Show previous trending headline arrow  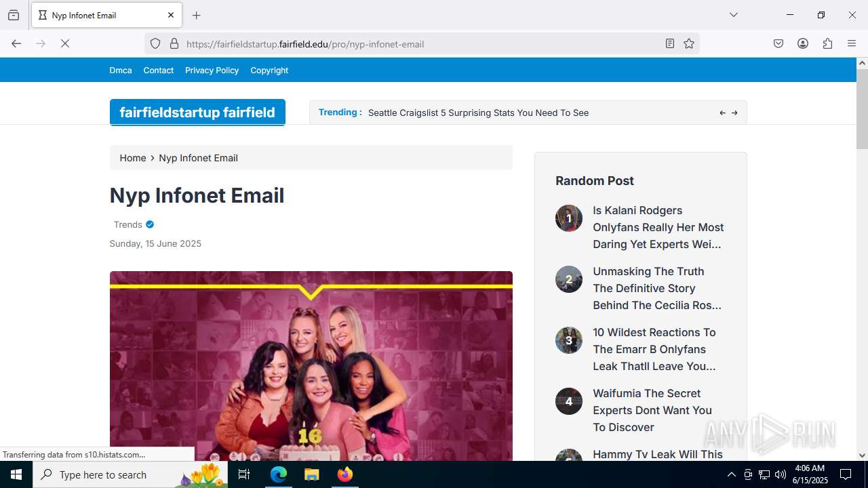[722, 113]
